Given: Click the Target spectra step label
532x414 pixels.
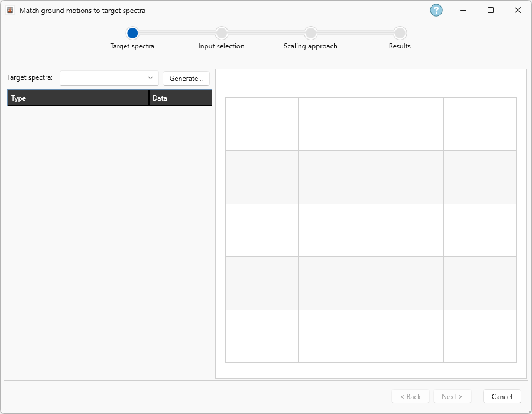Looking at the screenshot, I should (x=132, y=46).
